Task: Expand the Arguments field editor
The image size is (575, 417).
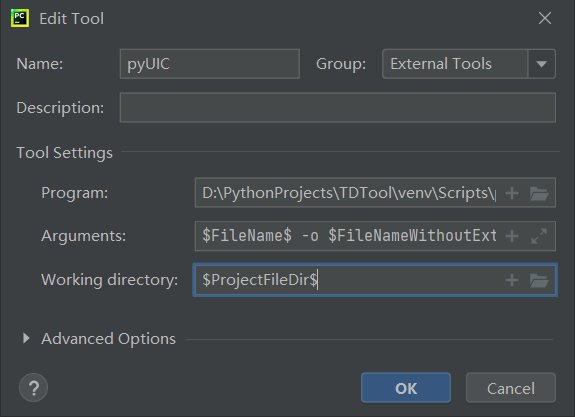Action: (539, 236)
